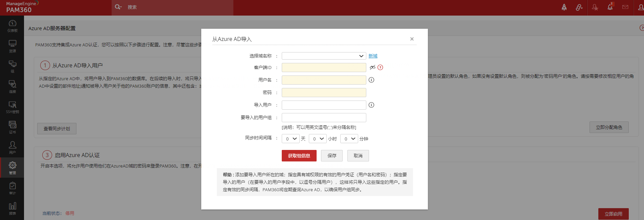Viewport: 644px width, 220px height.
Task: Focus the 客户端ID input field
Action: click(x=324, y=67)
